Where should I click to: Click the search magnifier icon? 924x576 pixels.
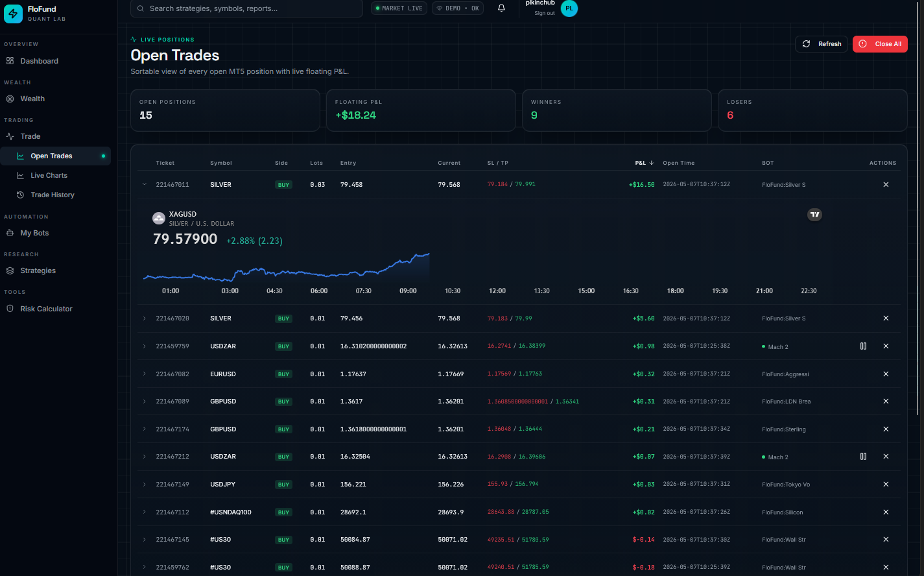point(141,8)
